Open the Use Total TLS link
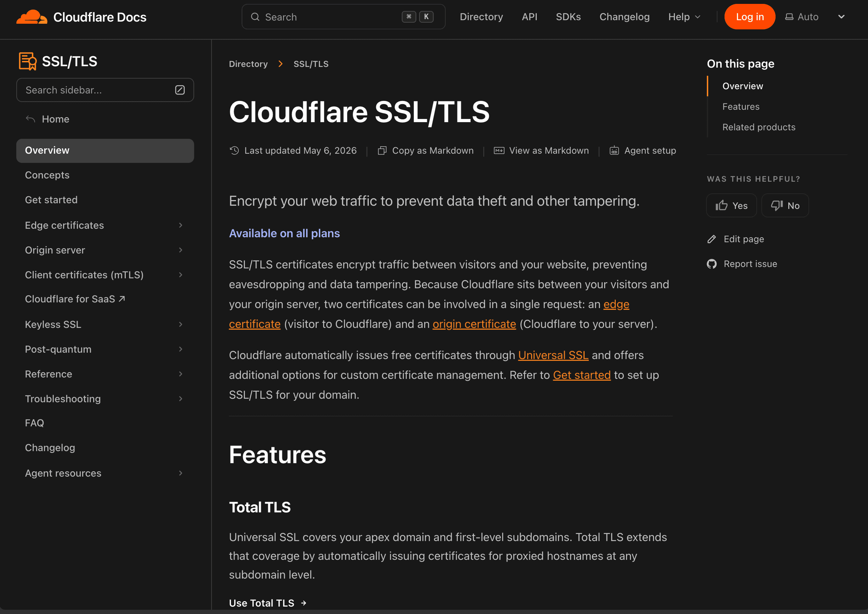Viewport: 868px width, 614px height. (x=267, y=603)
